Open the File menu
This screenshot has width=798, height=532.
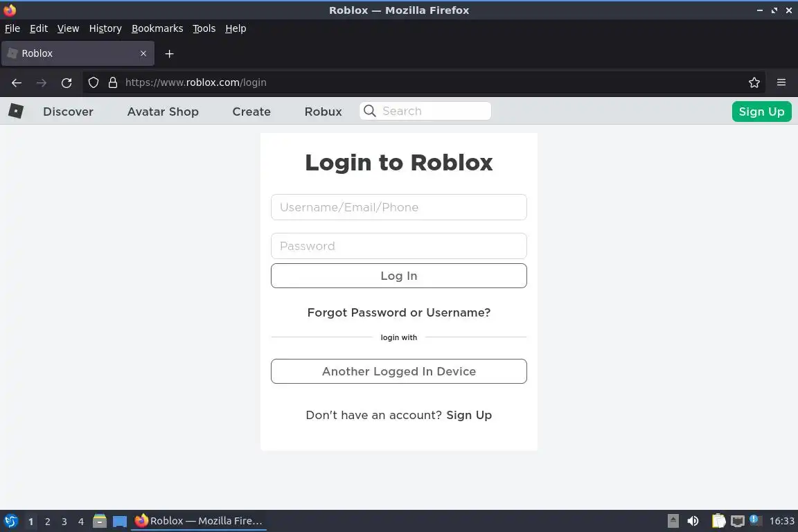pos(12,28)
